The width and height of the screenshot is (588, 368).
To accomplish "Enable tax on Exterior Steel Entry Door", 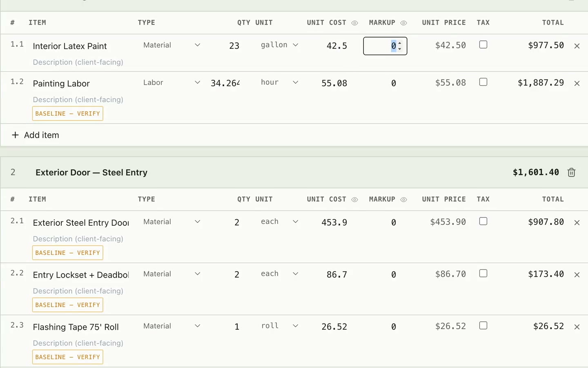I will [x=483, y=221].
